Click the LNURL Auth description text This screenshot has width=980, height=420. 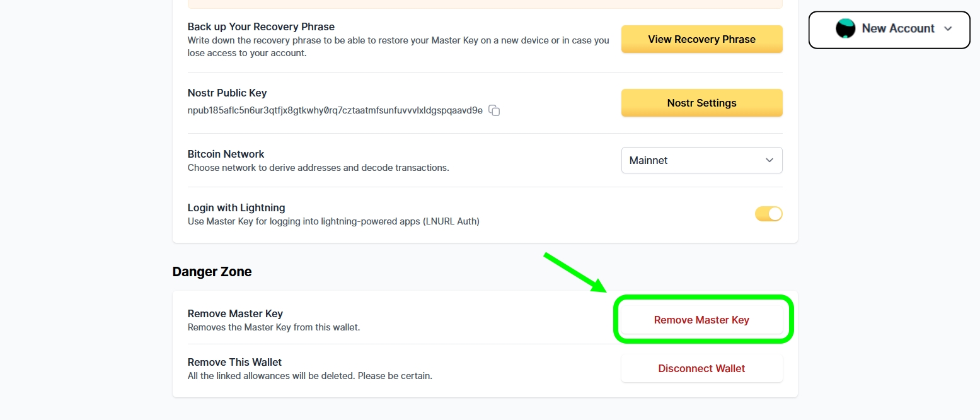[333, 221]
